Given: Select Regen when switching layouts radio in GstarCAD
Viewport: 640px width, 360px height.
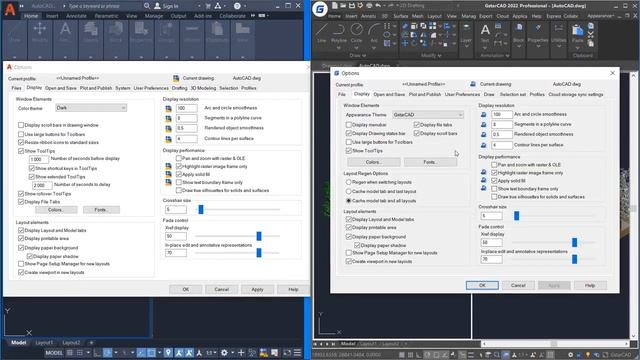Looking at the screenshot, I should [x=349, y=182].
